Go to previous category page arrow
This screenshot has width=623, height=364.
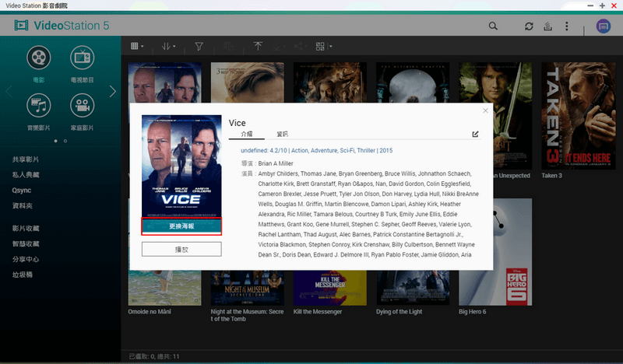pyautogui.click(x=9, y=91)
